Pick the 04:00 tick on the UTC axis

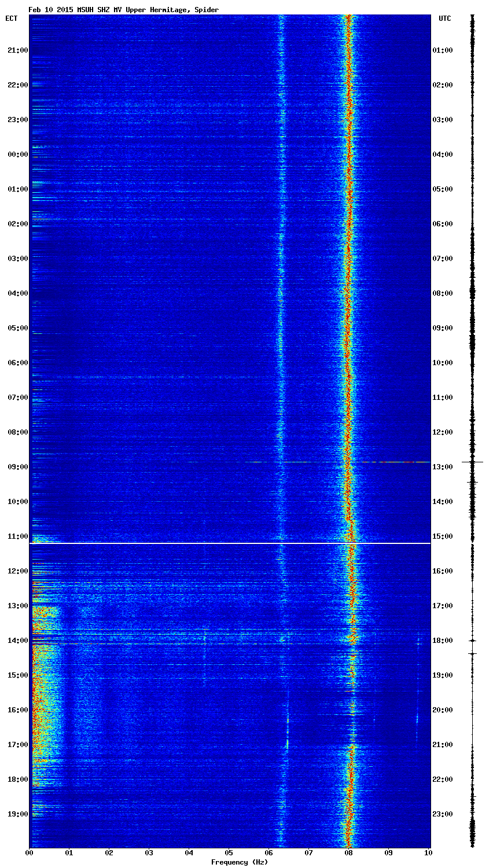pos(443,155)
